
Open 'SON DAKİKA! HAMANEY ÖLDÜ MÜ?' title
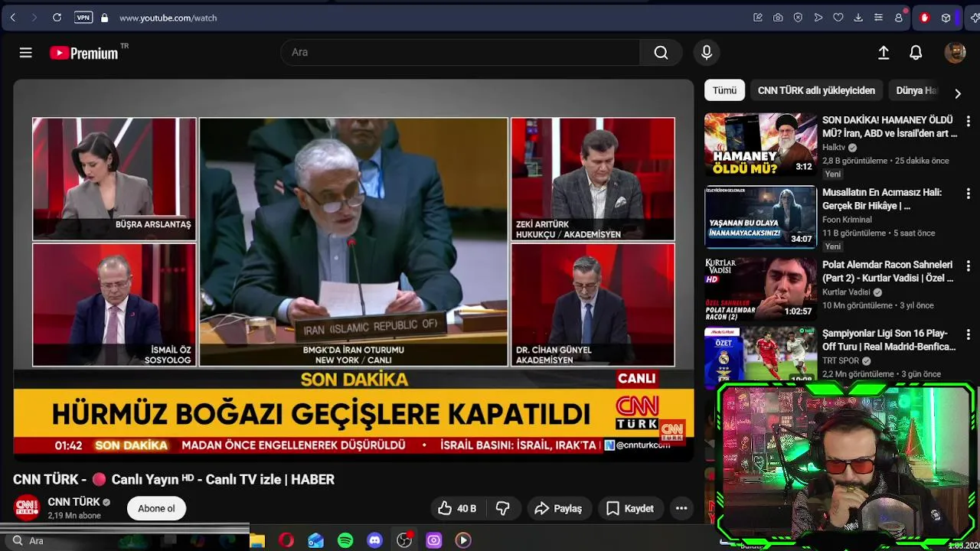tap(889, 126)
